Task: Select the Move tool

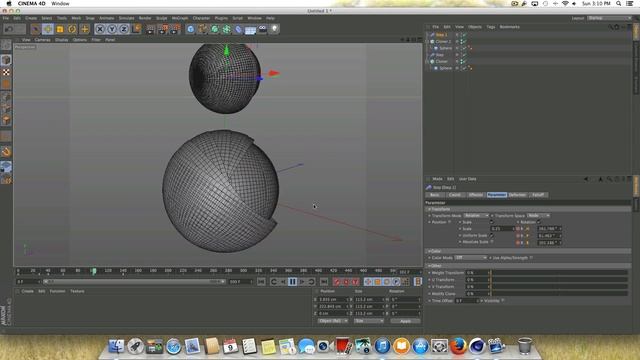Action: click(48, 29)
